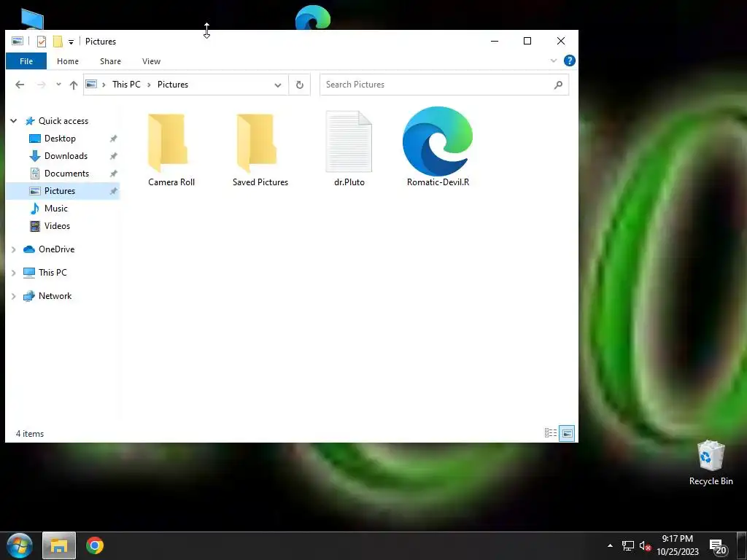Expand the OneDrive tree node
The width and height of the screenshot is (747, 560).
click(x=14, y=249)
